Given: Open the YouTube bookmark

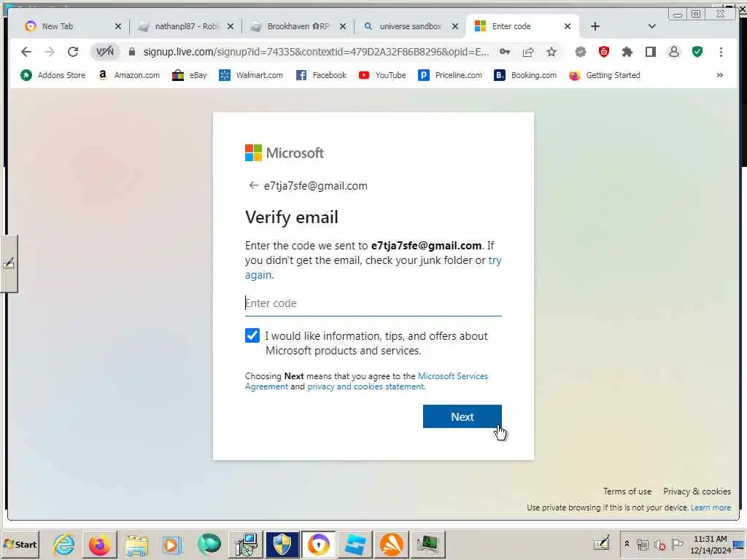Looking at the screenshot, I should click(x=382, y=75).
